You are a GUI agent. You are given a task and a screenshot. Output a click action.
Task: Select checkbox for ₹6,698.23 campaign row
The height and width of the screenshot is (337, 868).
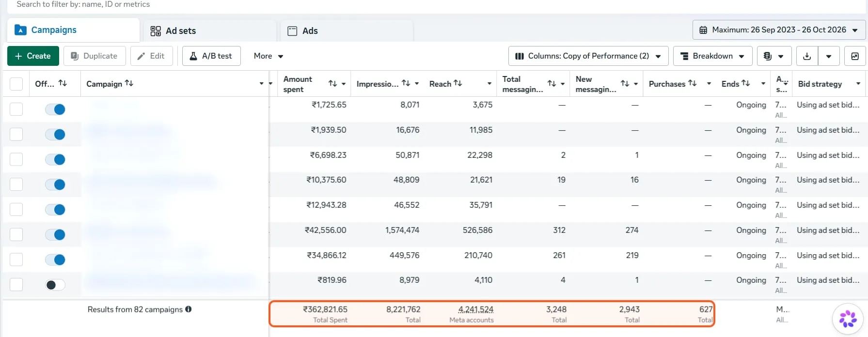click(16, 159)
